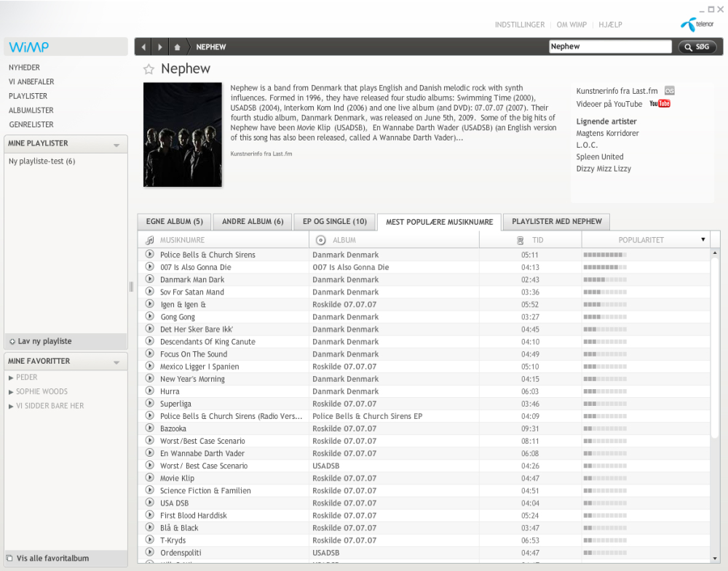Click the track list scrollbar thumb
This screenshot has height=571, width=728.
[715, 348]
